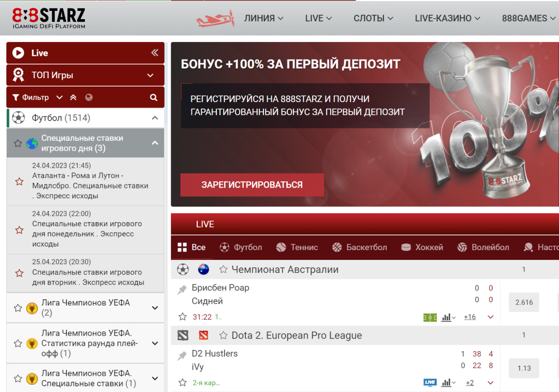Select the Теннис live tab
This screenshot has width=559, height=392.
[297, 247]
